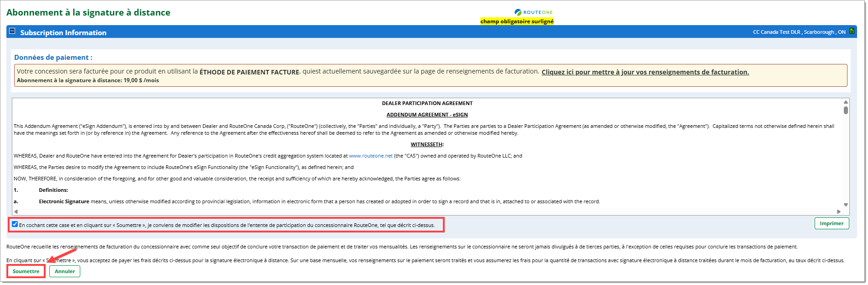Click the agreement scrollbar down arrow
The height and width of the screenshot is (285, 868).
(x=846, y=205)
